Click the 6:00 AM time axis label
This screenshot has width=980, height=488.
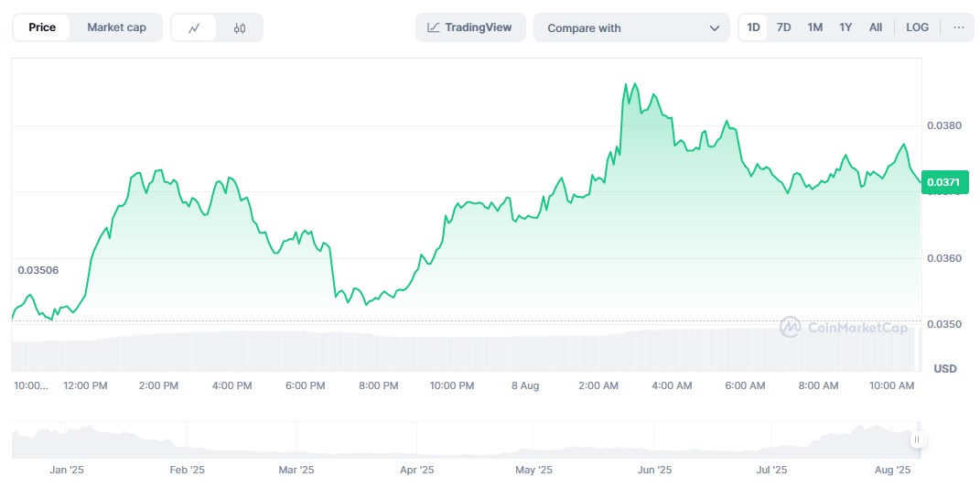[x=745, y=386]
